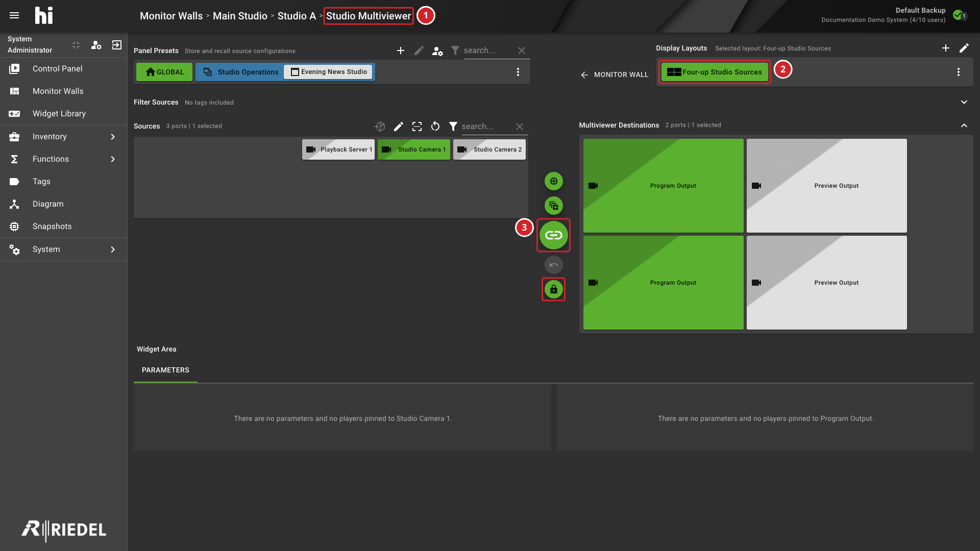980x551 pixels.
Task: Clear the Panel Presets search
Action: coord(522,51)
